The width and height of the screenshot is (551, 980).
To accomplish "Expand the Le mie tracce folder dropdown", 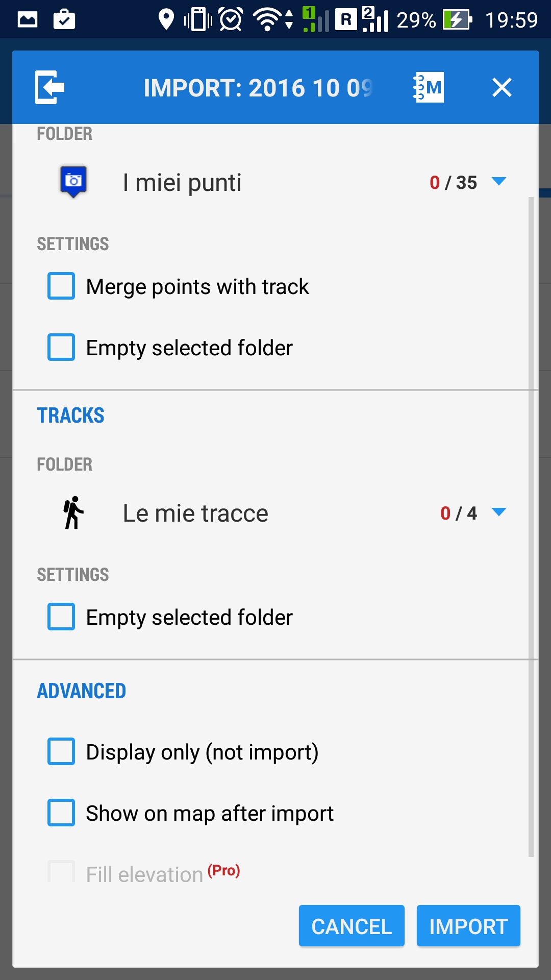I will coord(498,512).
